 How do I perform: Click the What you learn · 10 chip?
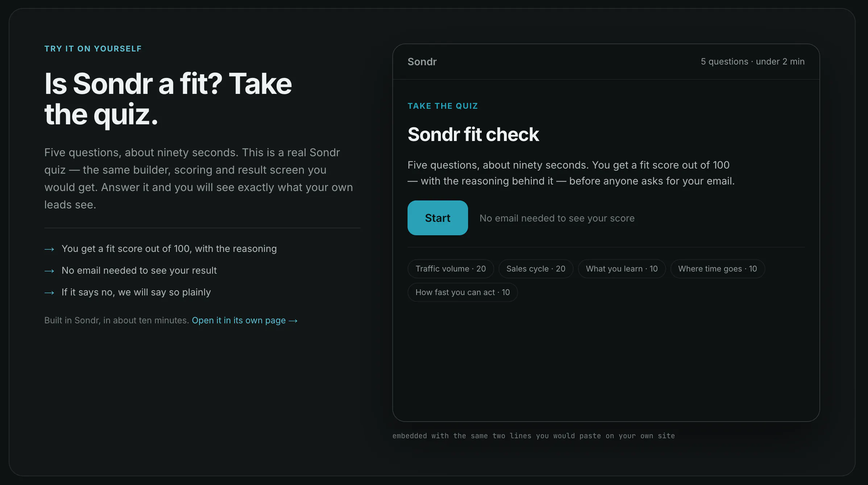622,269
